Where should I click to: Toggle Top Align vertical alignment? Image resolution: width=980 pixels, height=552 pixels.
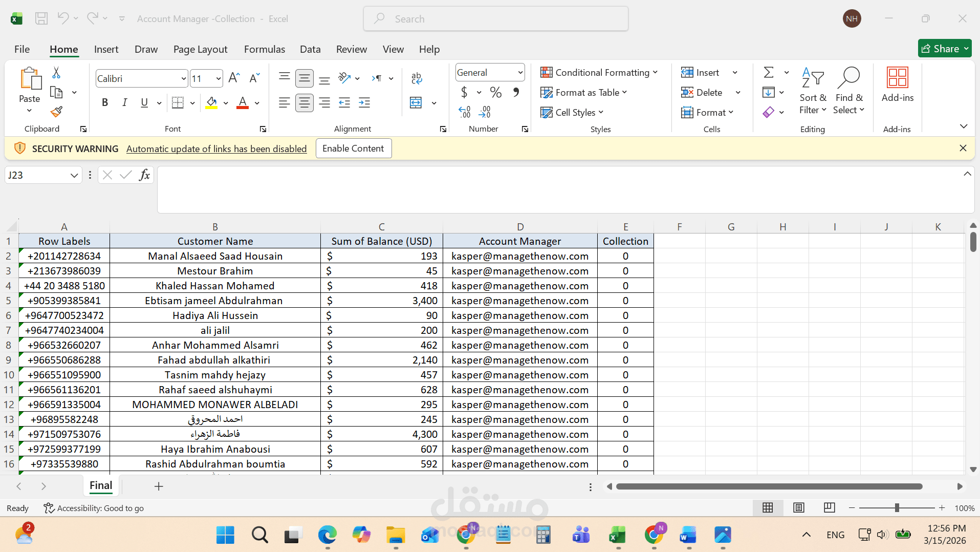(x=285, y=78)
